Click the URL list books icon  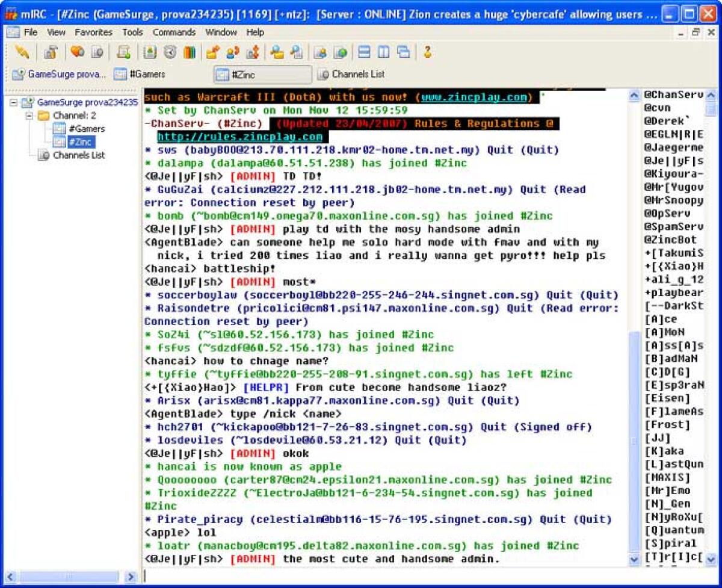(x=189, y=52)
